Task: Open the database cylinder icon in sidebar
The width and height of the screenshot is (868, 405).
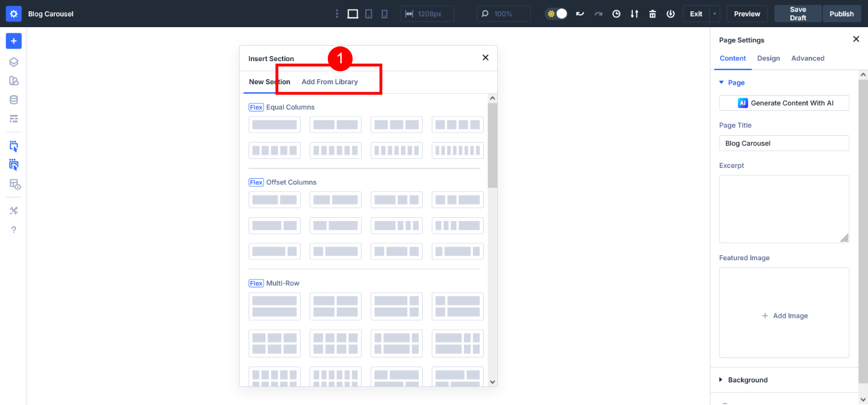Action: (14, 100)
